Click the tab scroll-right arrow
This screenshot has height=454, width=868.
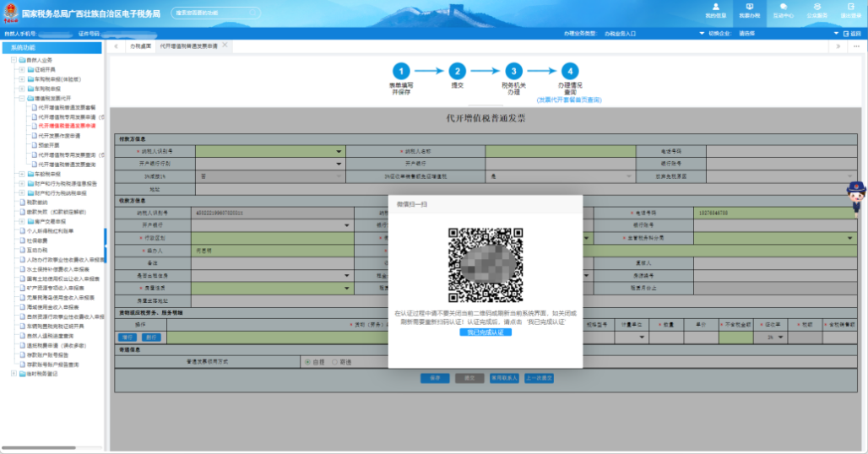tap(838, 46)
